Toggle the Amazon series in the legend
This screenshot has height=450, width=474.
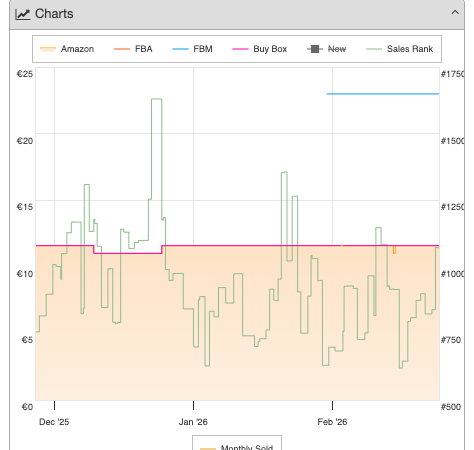point(67,49)
